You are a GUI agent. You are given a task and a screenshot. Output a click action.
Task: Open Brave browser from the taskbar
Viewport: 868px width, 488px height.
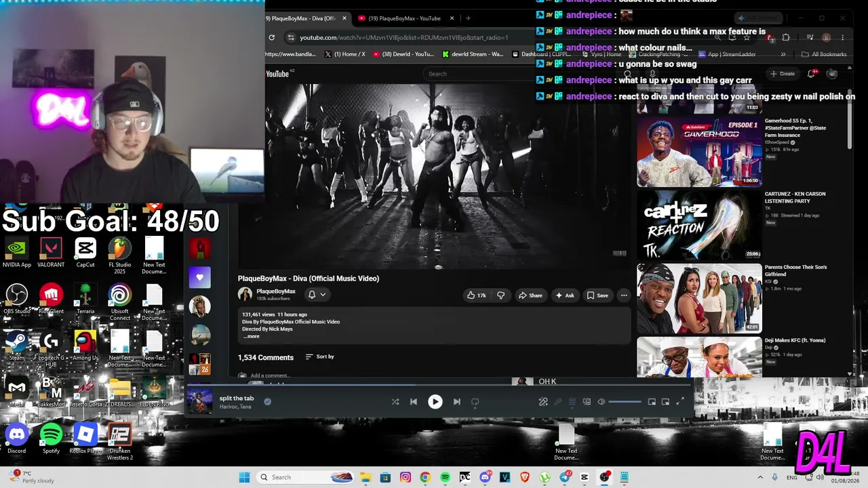[525, 477]
